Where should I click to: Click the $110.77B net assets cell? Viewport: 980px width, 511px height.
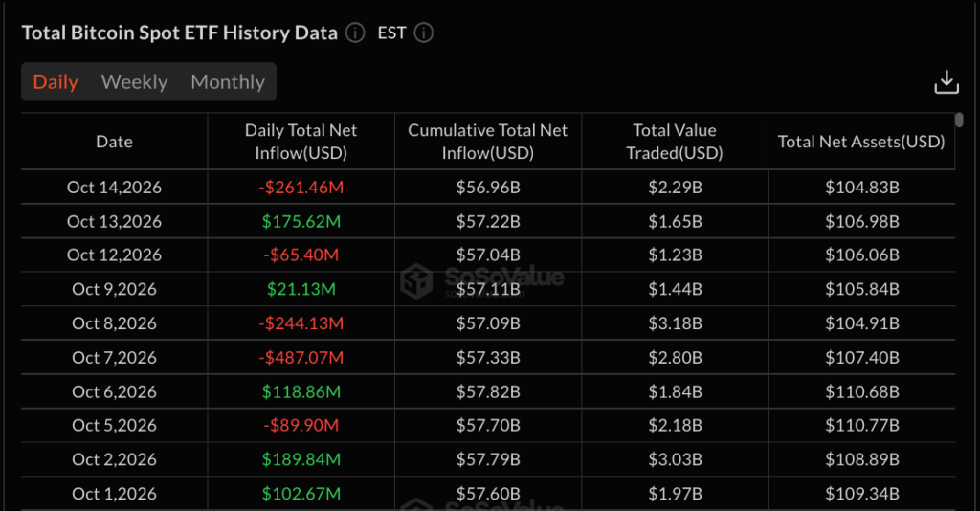point(862,426)
